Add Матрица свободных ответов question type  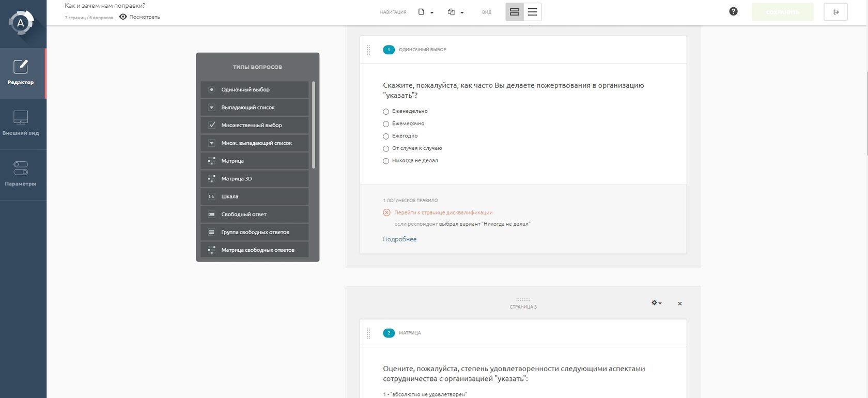[254, 250]
